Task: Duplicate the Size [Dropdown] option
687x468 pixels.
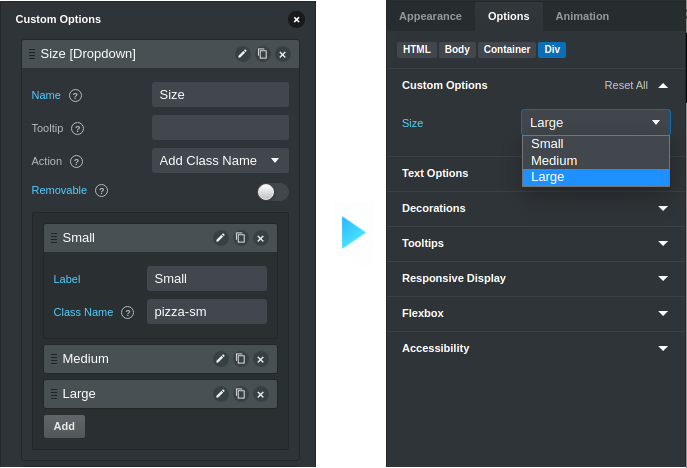Action: [x=262, y=54]
